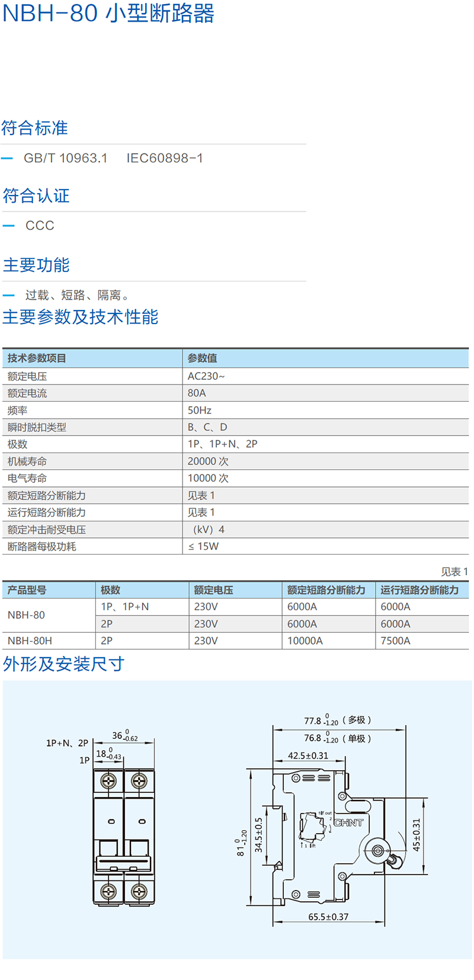Click the "NBH-80" product model cell

pyautogui.click(x=26, y=615)
